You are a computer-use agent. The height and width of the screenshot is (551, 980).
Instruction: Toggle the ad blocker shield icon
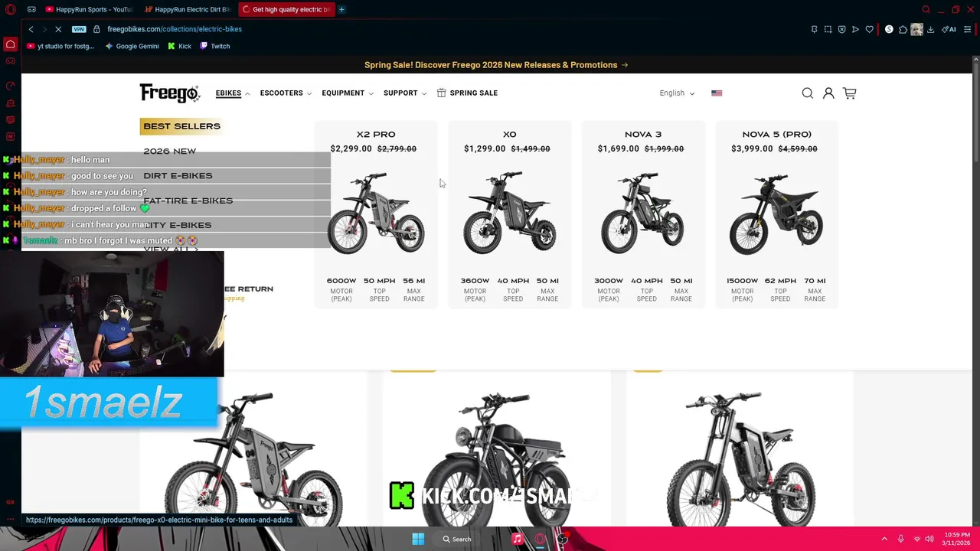841,29
